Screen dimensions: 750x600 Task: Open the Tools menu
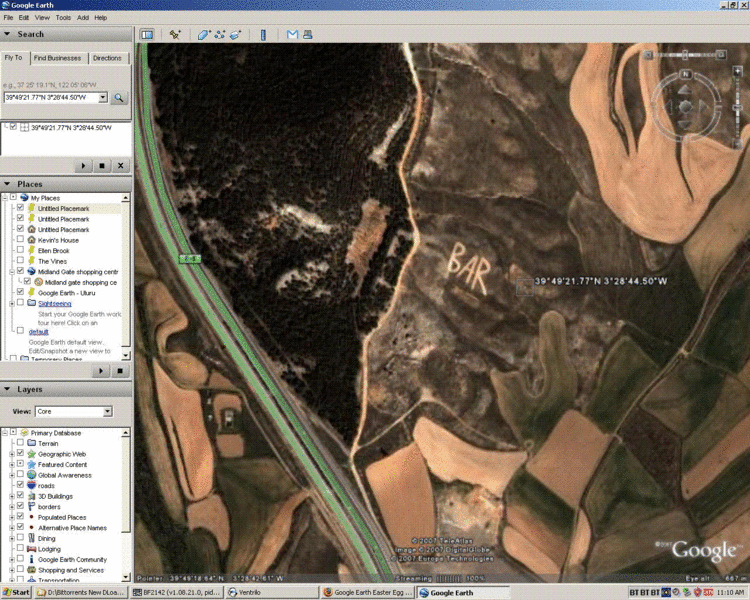pyautogui.click(x=63, y=18)
